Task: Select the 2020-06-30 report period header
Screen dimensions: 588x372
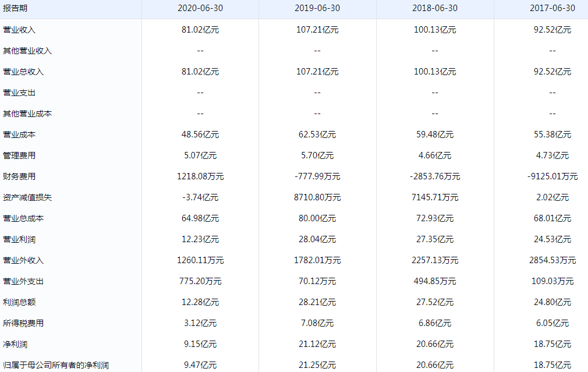Action: [x=200, y=8]
